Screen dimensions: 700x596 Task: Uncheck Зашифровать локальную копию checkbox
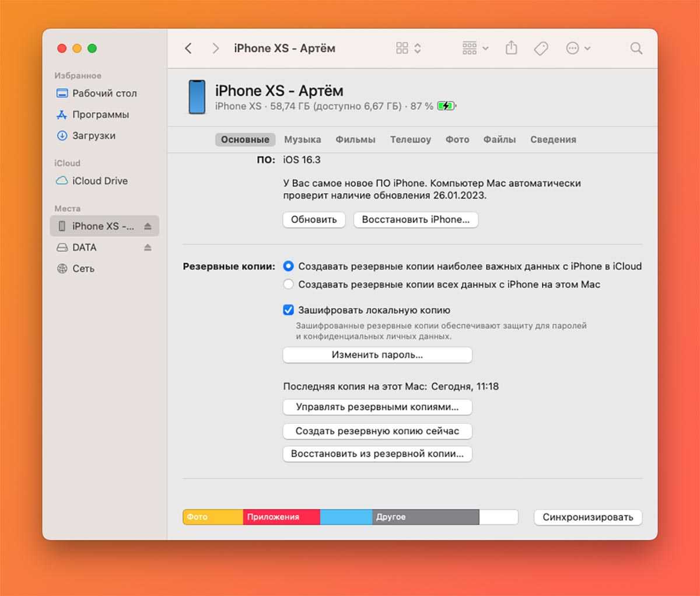[x=288, y=310]
